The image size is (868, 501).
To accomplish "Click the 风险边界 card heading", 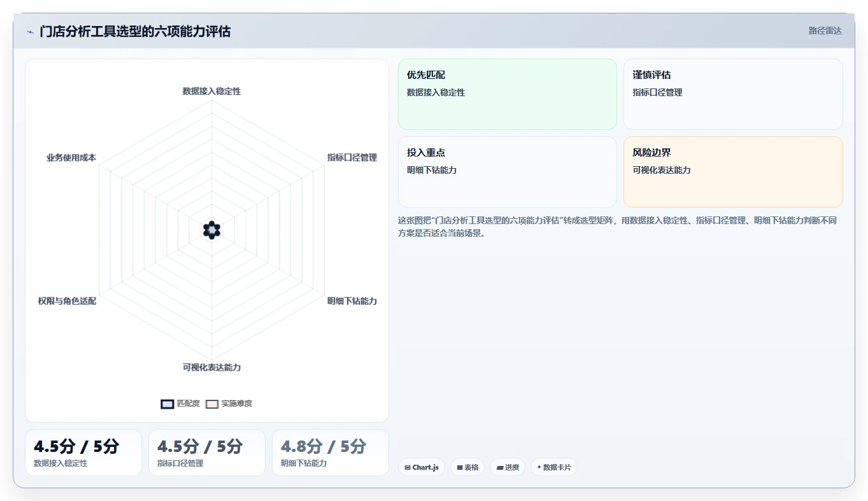I will coord(651,153).
